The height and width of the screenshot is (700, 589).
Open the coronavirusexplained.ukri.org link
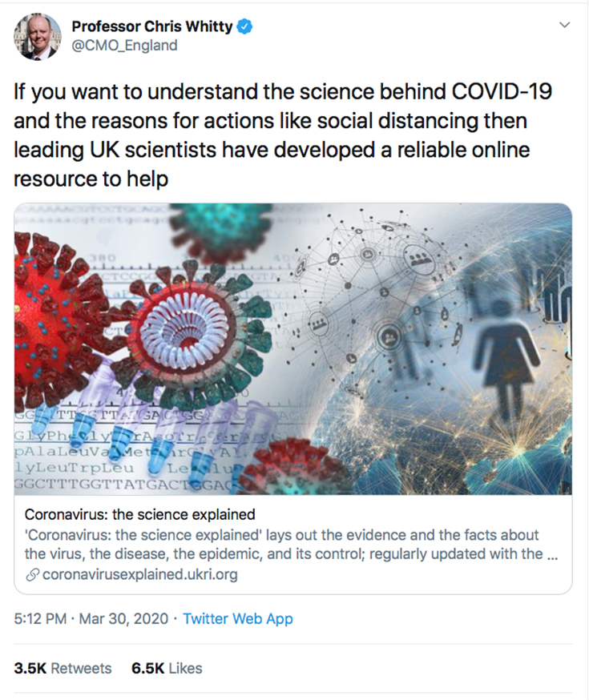(139, 574)
